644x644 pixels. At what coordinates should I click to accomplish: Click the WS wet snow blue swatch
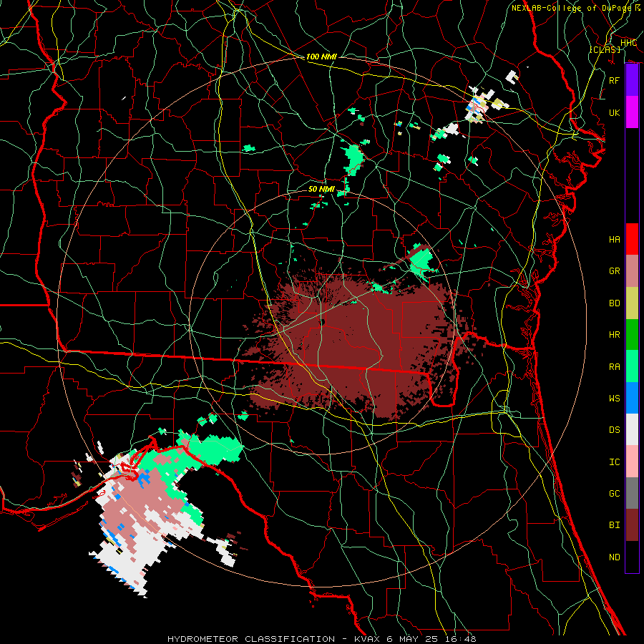(x=632, y=398)
